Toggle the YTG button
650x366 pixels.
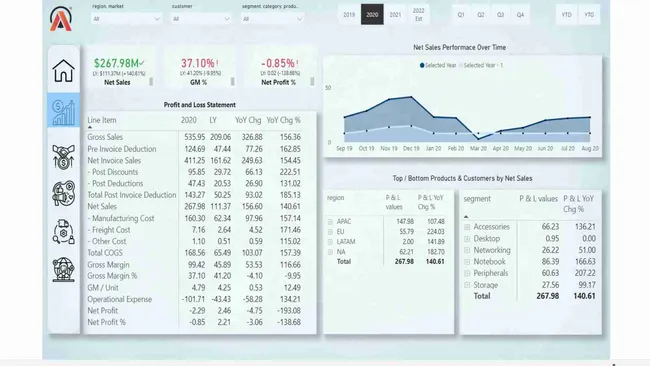pos(589,15)
